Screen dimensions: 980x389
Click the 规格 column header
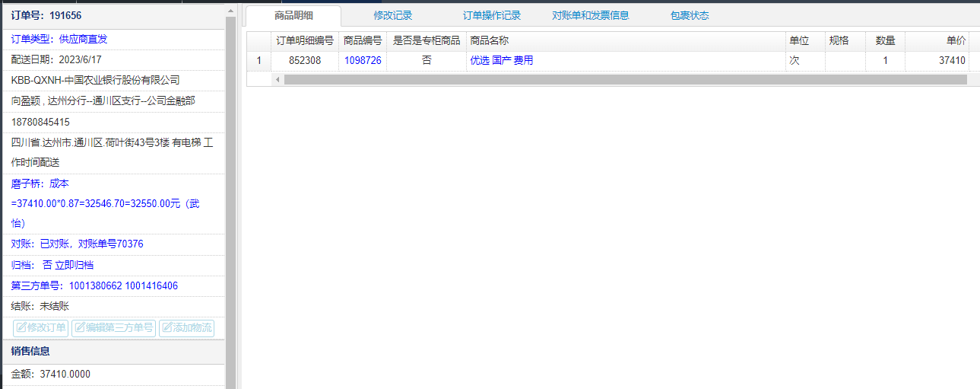click(x=845, y=41)
